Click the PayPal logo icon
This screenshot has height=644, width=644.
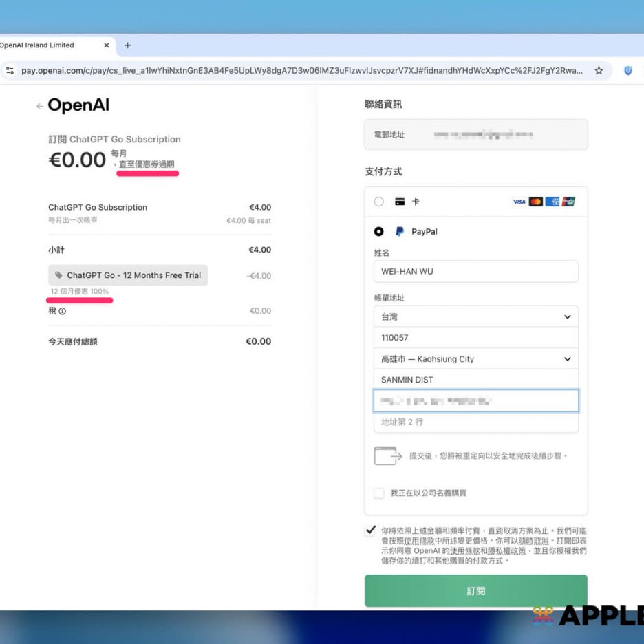click(400, 232)
